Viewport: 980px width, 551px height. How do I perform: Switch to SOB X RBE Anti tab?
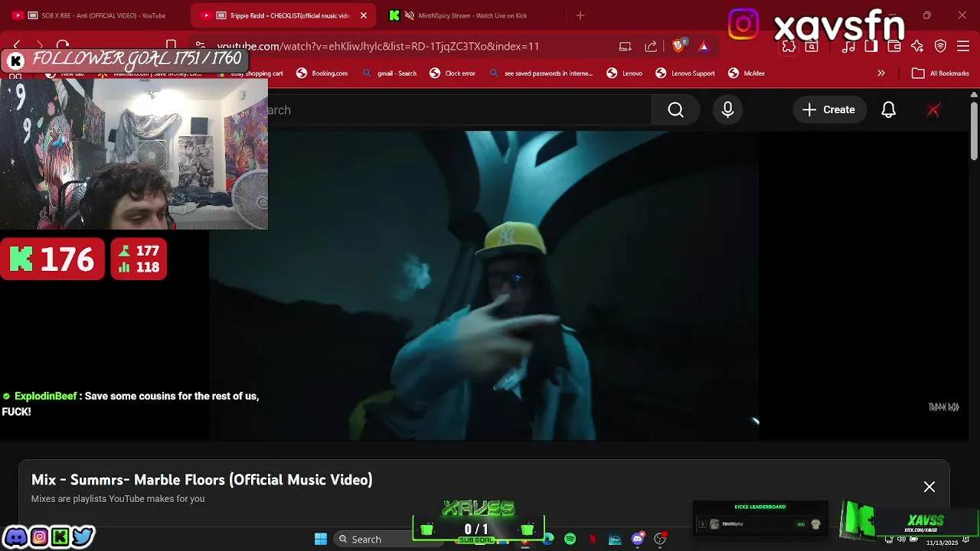(96, 15)
